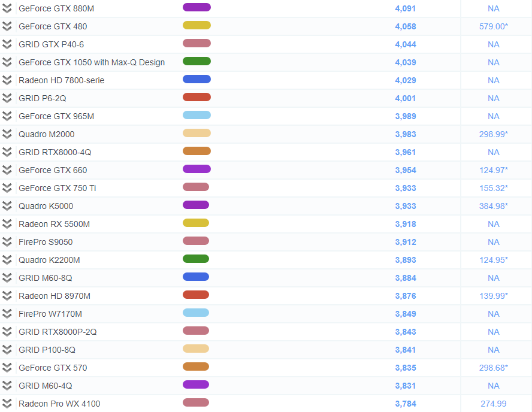
Task: Open GRID GTX P40-6 link
Action: pos(52,44)
